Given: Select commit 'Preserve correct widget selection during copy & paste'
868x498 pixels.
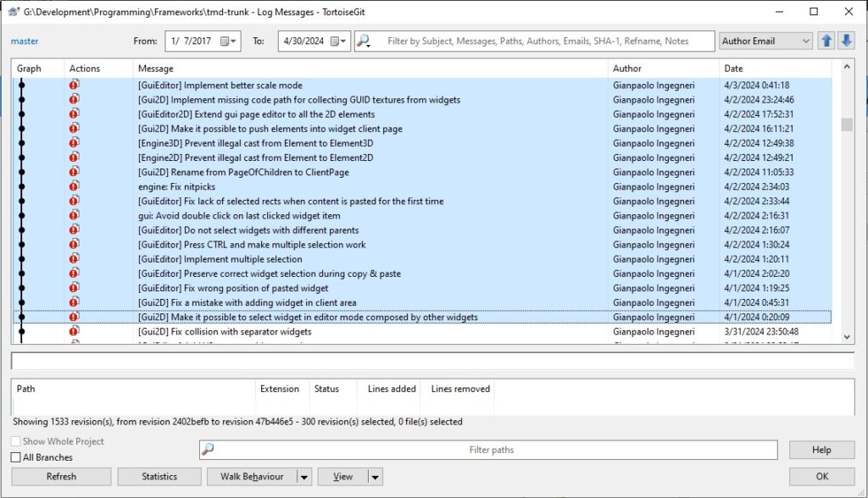Looking at the screenshot, I should click(x=422, y=274).
